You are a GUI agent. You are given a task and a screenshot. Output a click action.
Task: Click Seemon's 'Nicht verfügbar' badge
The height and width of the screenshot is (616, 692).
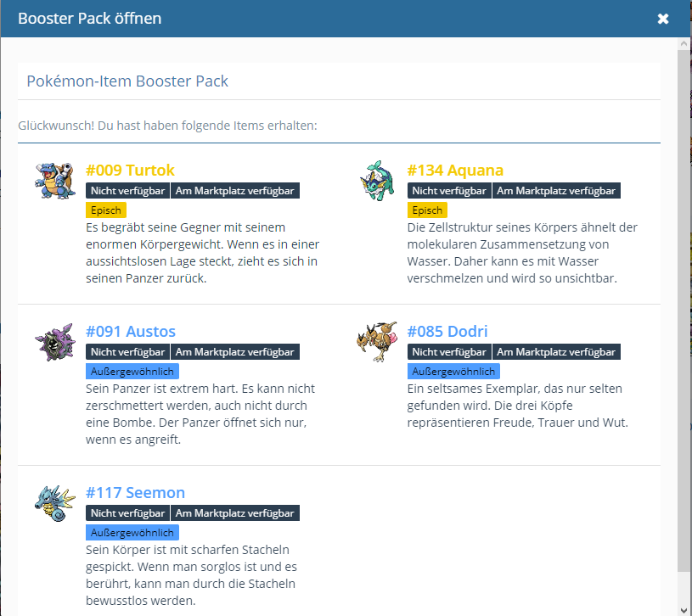click(128, 513)
